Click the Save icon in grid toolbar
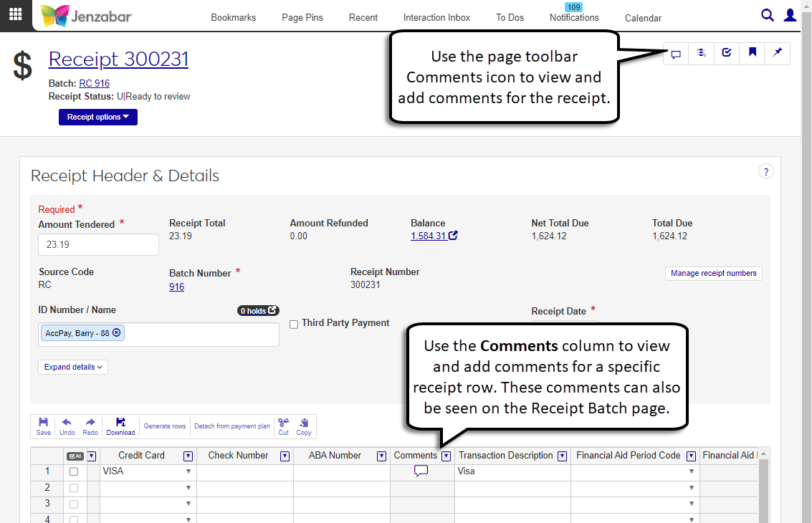 (x=44, y=426)
